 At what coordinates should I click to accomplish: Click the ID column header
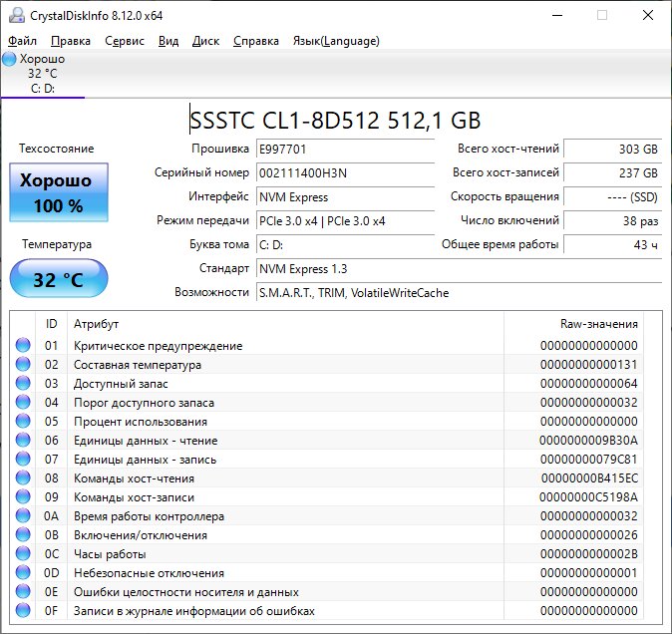click(x=51, y=324)
